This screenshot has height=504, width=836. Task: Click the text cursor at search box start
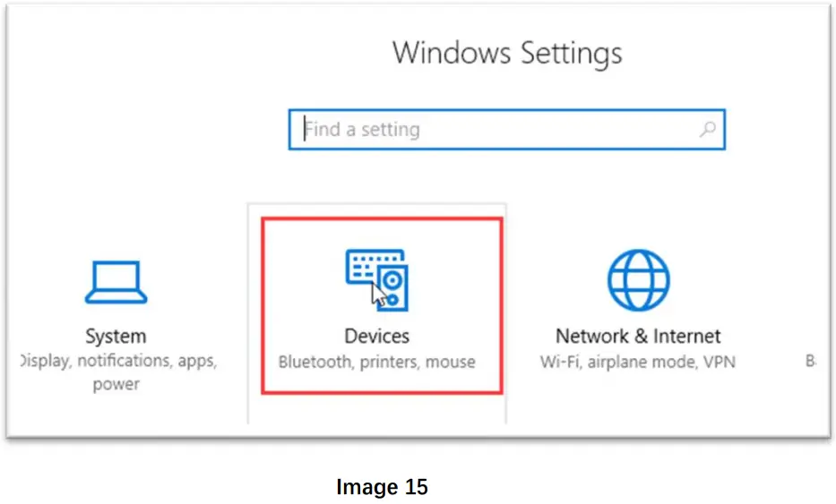(304, 130)
